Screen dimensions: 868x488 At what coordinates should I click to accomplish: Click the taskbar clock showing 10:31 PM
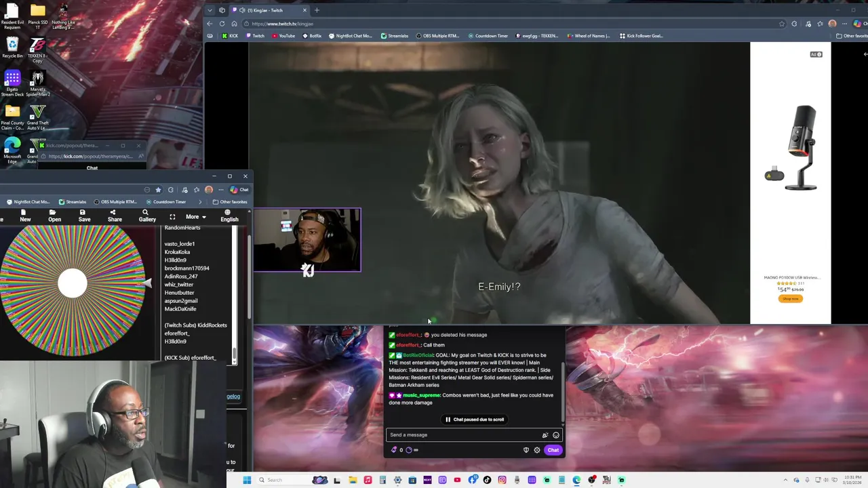coord(852,480)
